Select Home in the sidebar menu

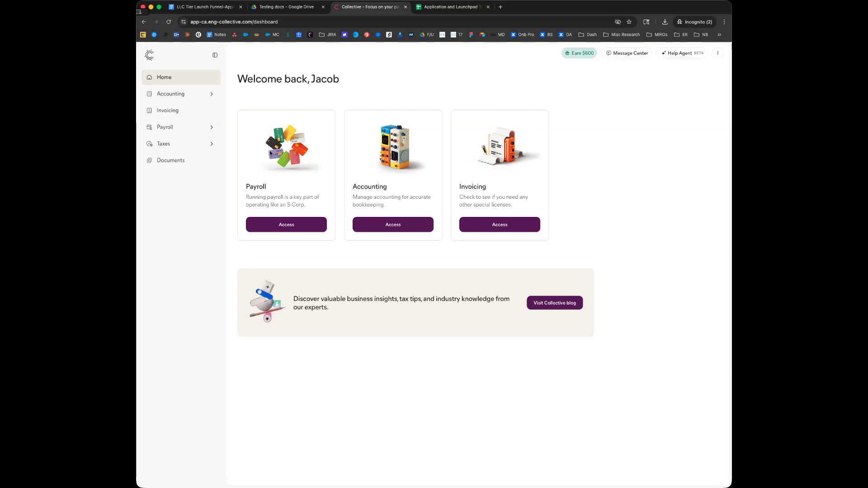pyautogui.click(x=164, y=77)
